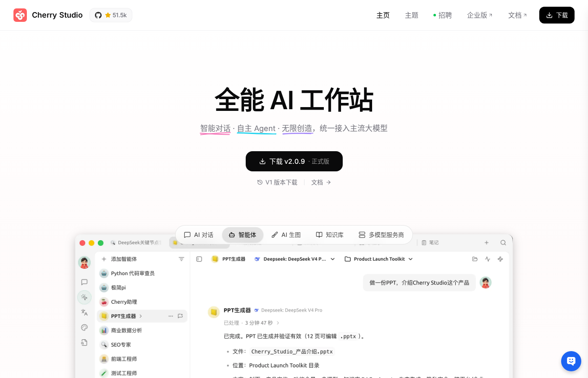Select the 极简pi agent
The width and height of the screenshot is (588, 378).
142,288
